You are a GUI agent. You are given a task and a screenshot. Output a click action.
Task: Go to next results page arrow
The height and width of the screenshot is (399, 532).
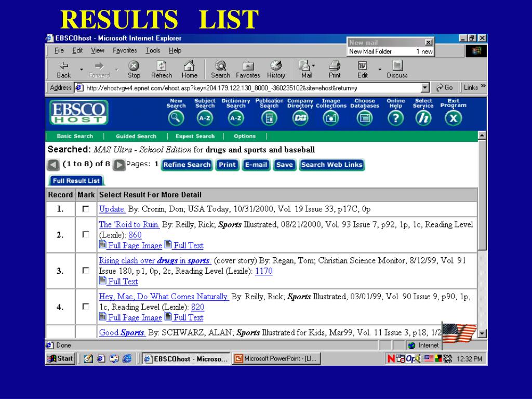point(119,165)
